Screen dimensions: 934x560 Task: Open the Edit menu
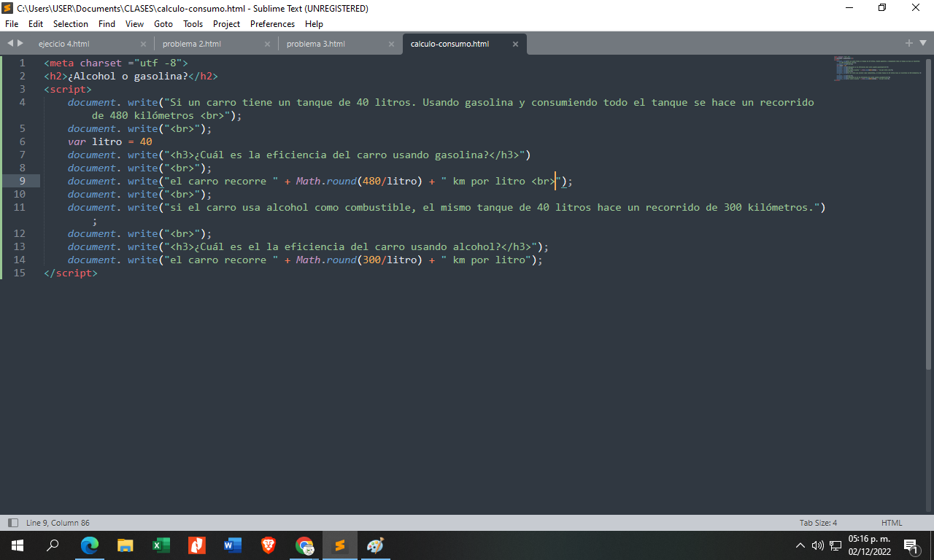click(36, 24)
